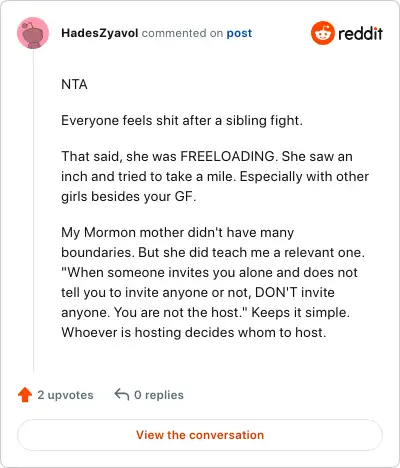The image size is (400, 468).
Task: Click the "girls besides your GF" line
Action: coord(129,196)
